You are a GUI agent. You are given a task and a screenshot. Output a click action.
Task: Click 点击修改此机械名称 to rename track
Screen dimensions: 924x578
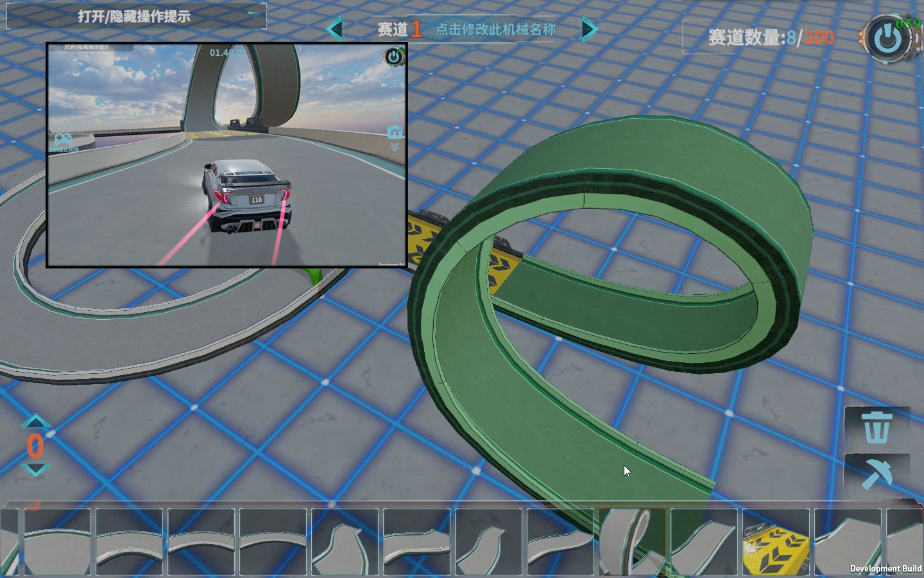point(495,30)
